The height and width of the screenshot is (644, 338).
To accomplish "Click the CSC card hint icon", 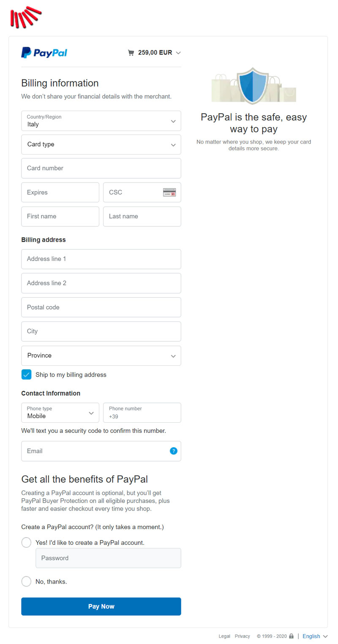I will (x=169, y=193).
